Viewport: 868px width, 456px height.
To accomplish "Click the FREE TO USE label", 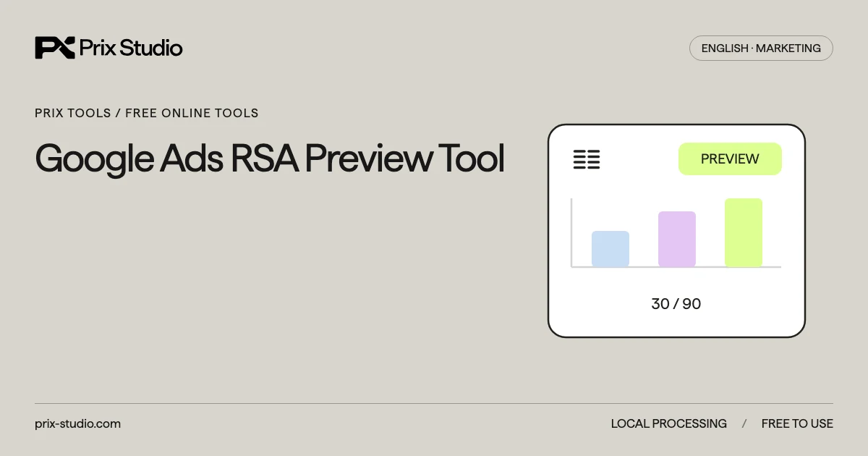I will (x=797, y=424).
